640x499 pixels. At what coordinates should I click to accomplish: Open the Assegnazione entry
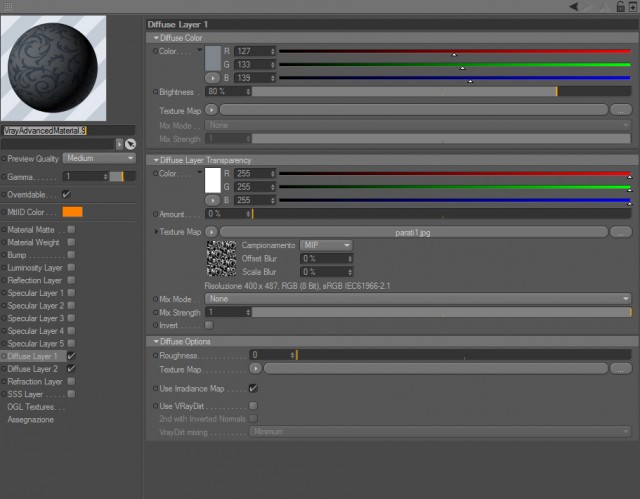tap(31, 419)
